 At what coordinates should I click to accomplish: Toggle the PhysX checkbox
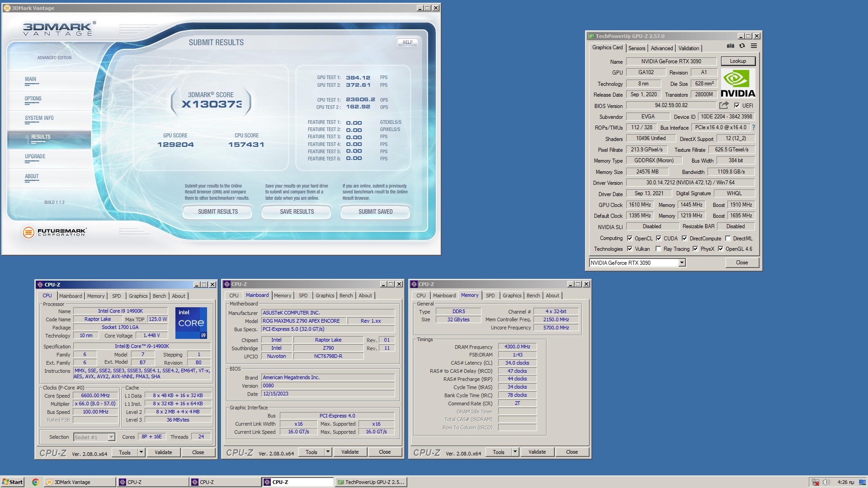(x=695, y=249)
